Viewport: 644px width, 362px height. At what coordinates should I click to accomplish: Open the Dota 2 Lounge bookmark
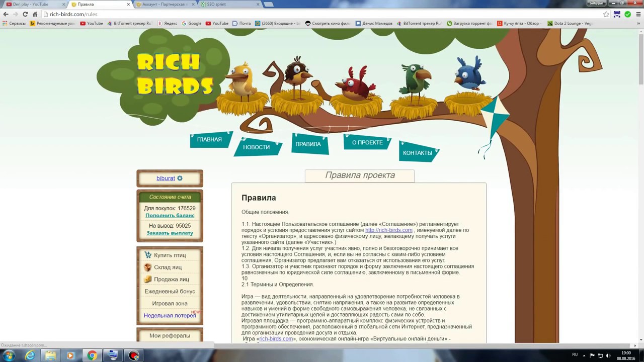pos(570,23)
